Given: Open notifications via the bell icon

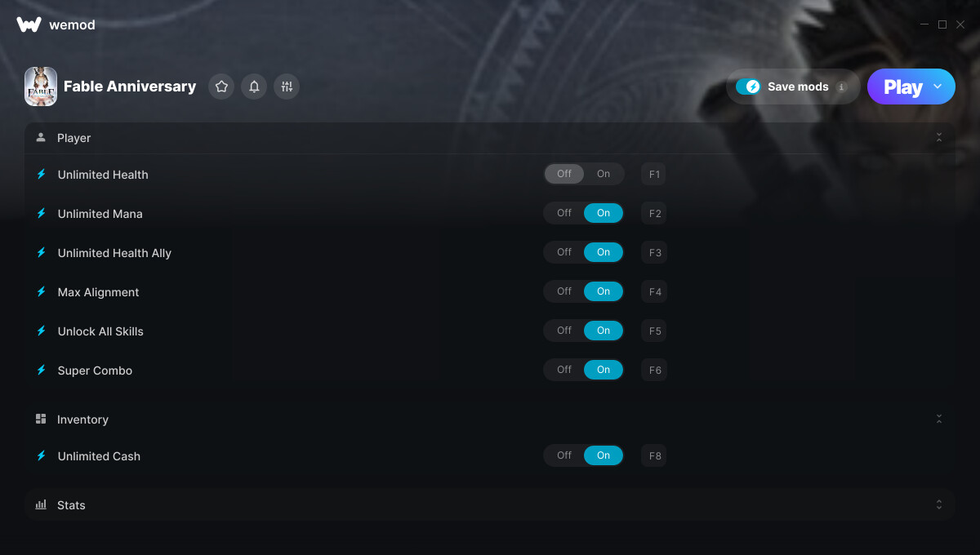Looking at the screenshot, I should (x=254, y=87).
